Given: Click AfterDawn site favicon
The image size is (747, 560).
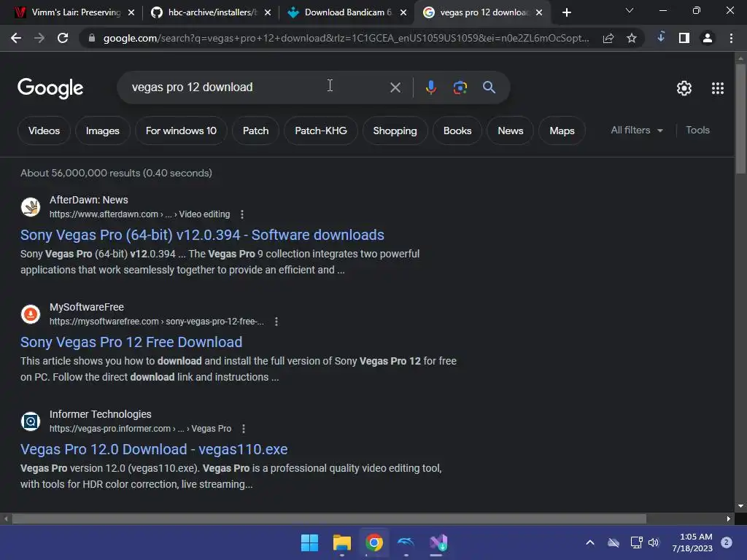Looking at the screenshot, I should [31, 207].
